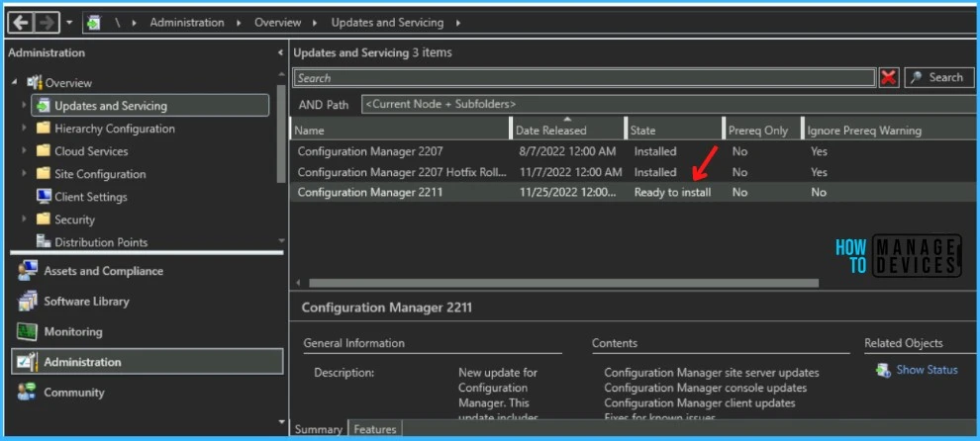Collapse the Overview tree node
The height and width of the screenshot is (441, 980).
15,82
